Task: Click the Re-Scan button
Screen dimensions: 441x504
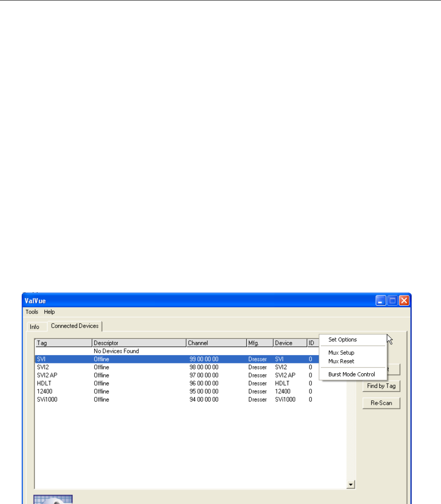Action: (381, 403)
